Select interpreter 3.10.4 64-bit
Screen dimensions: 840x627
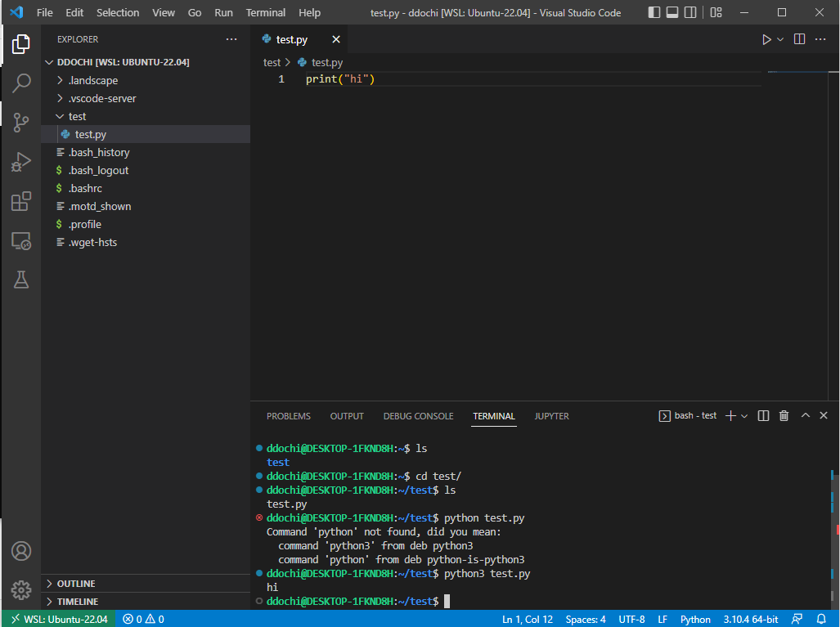(x=751, y=619)
